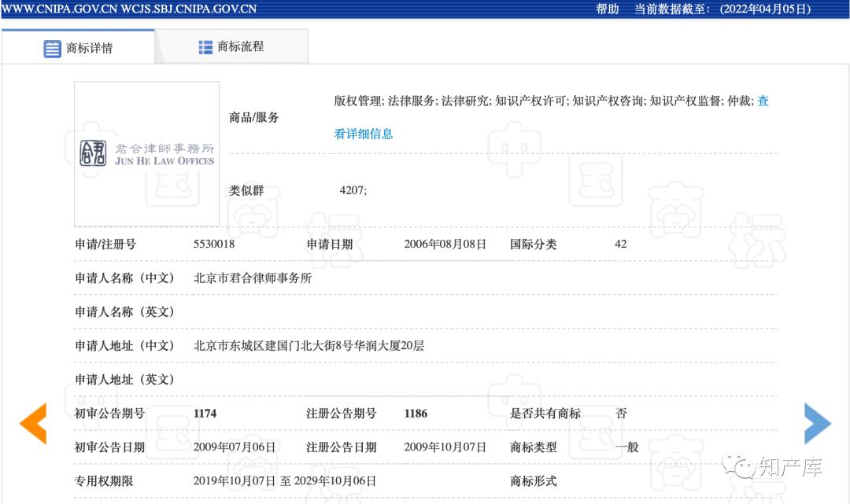Click the blue next-record arrow
Screen dimensions: 850x504
point(817,424)
